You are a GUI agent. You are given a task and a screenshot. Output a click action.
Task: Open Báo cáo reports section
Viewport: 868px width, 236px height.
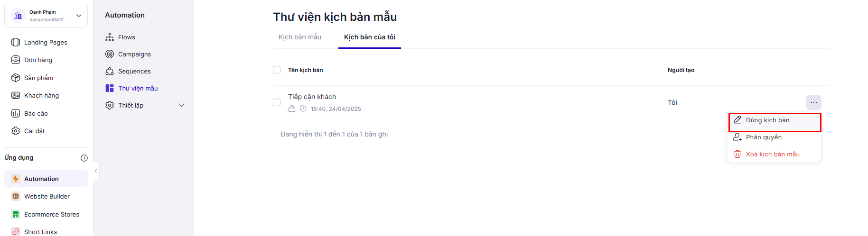click(x=36, y=113)
